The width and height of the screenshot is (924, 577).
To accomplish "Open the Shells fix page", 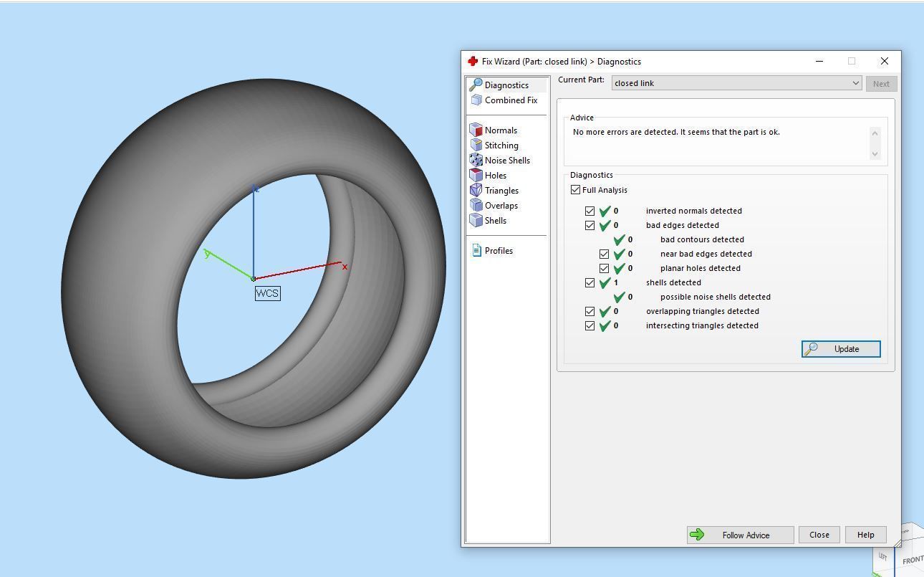I will 496,221.
